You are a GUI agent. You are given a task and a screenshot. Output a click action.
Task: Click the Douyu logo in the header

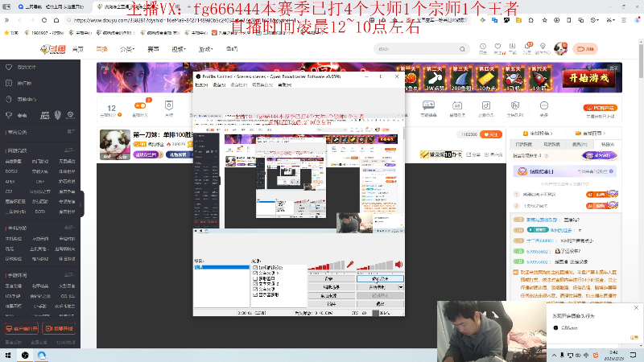tap(52, 49)
